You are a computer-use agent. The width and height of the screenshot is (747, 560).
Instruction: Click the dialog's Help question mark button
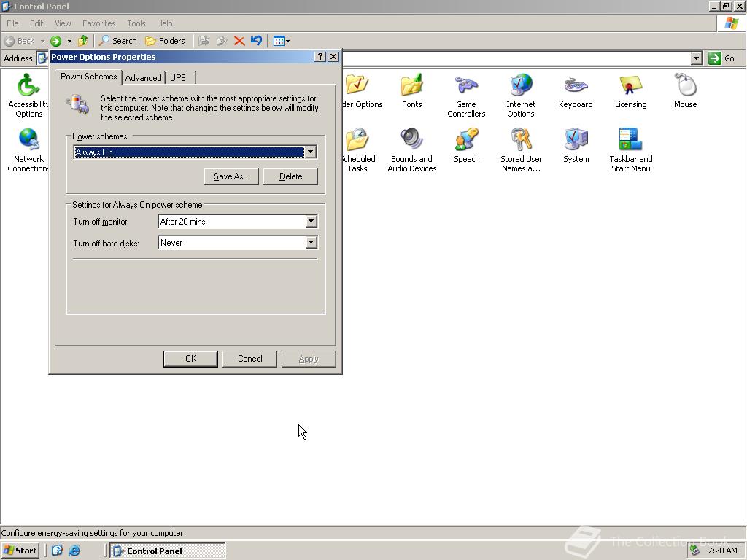click(320, 57)
